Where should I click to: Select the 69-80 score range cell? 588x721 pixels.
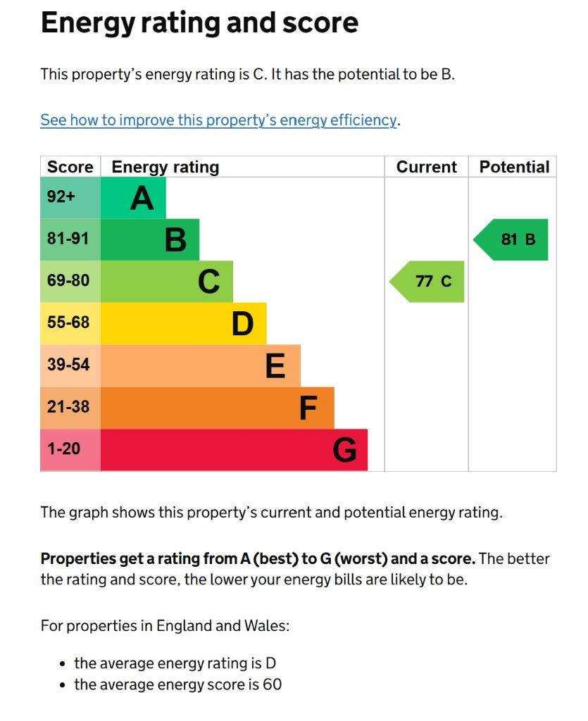70,282
